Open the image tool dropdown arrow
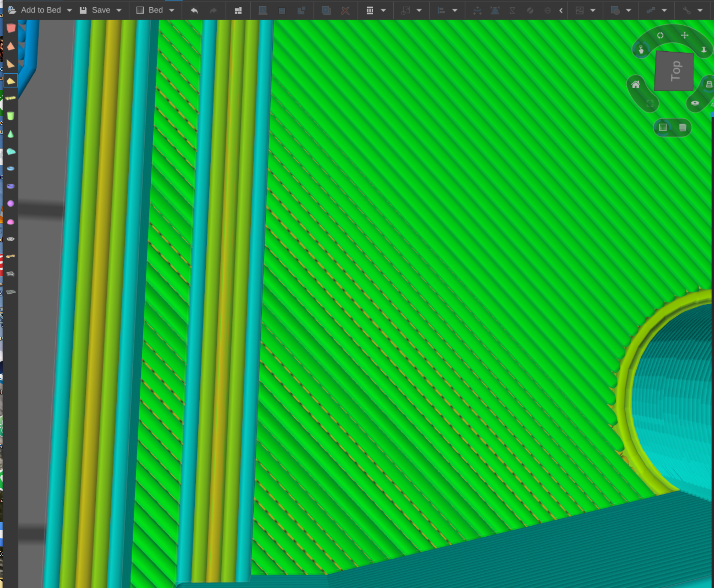 point(593,10)
